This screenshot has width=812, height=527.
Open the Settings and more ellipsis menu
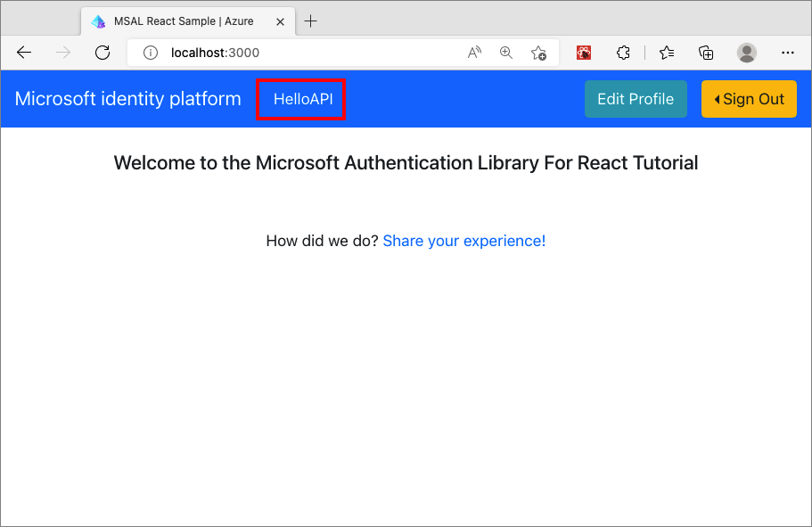pyautogui.click(x=788, y=53)
